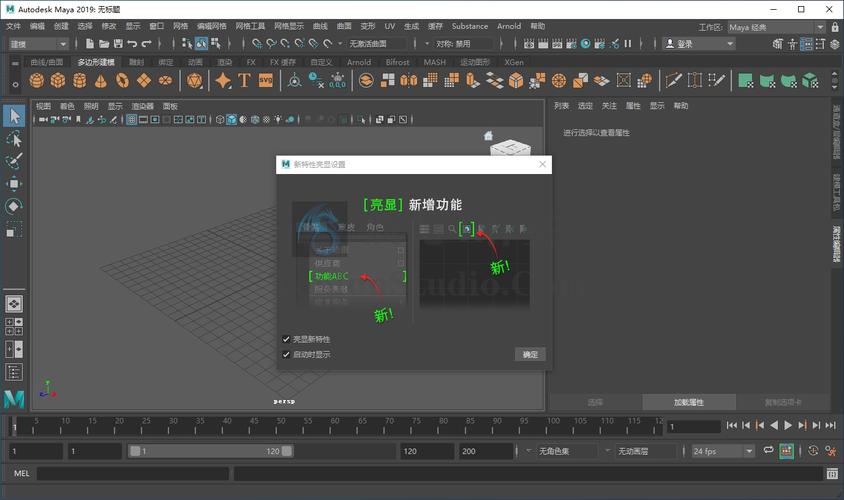Click the MEL command input field
The width and height of the screenshot is (844, 500).
tap(134, 473)
